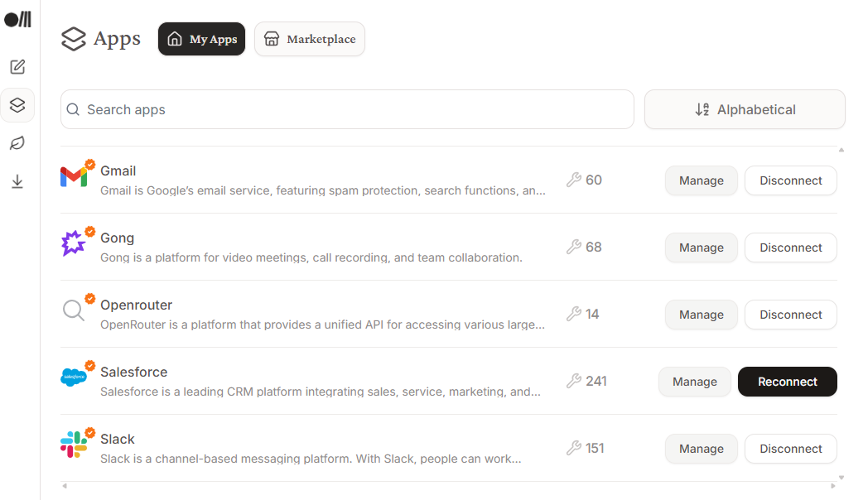Disconnect the Gmail app
Viewport: 868px width, 500px height.
[x=790, y=180]
